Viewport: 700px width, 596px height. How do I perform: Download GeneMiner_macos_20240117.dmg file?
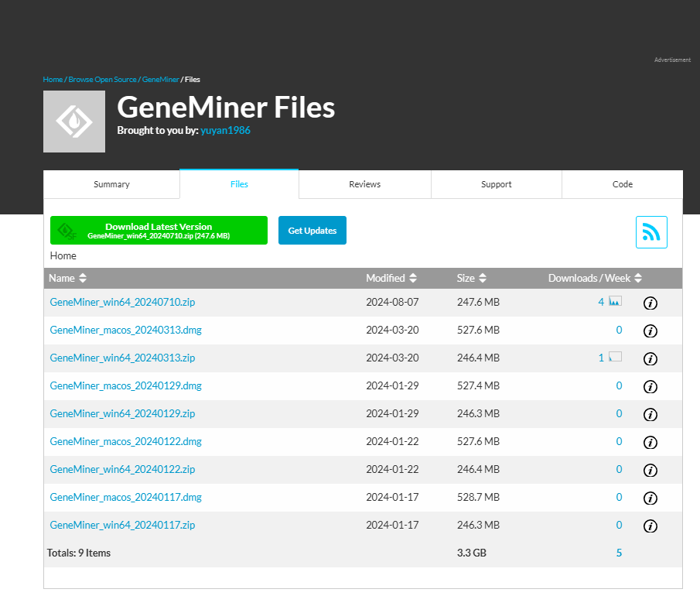point(126,497)
